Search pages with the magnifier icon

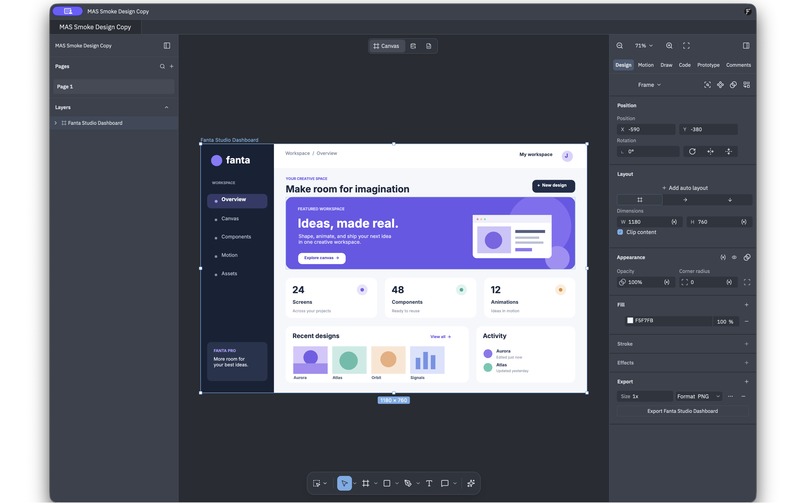[x=162, y=66]
